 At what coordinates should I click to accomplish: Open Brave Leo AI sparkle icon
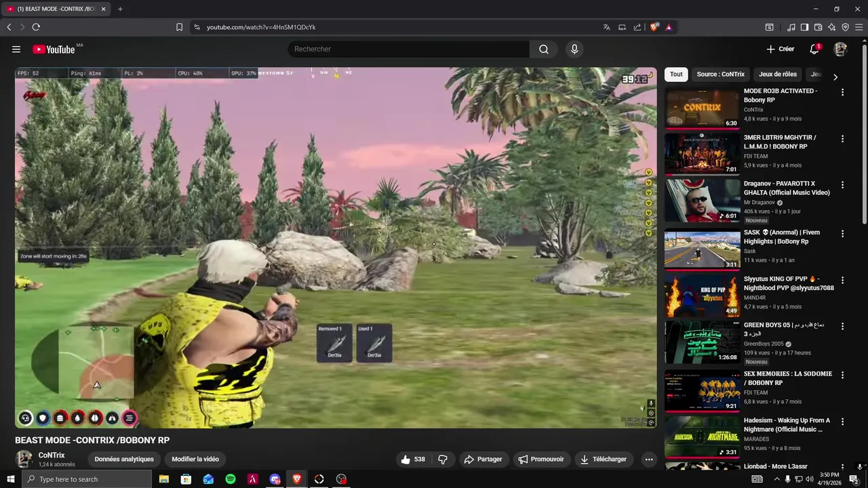[x=831, y=27]
